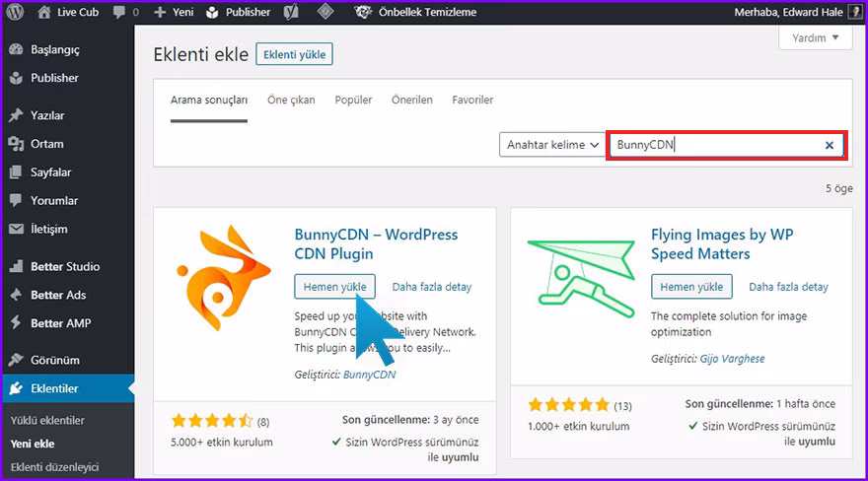Click the 'Eklenti ekle' page heading
The width and height of the screenshot is (868, 481).
pos(201,55)
